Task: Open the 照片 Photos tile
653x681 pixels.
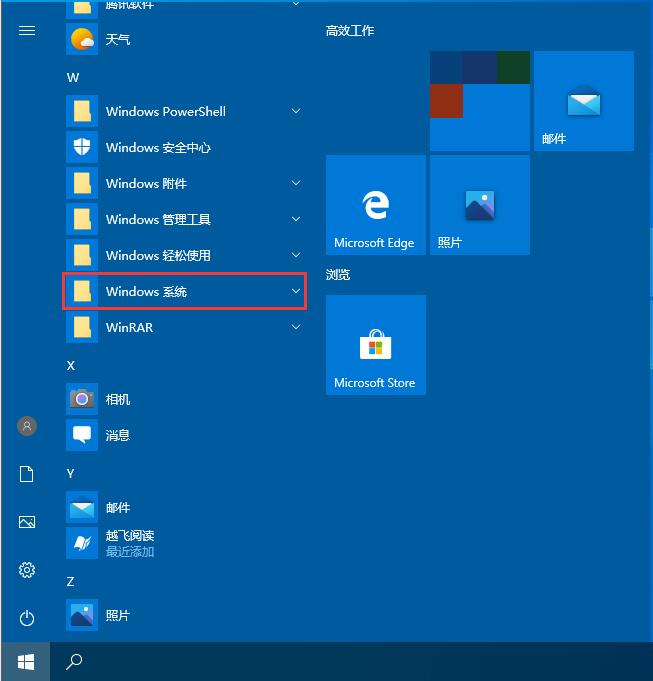Action: [x=480, y=205]
